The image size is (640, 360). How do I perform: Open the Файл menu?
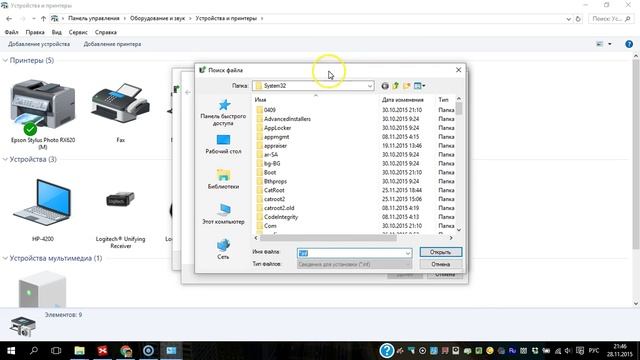[x=11, y=32]
